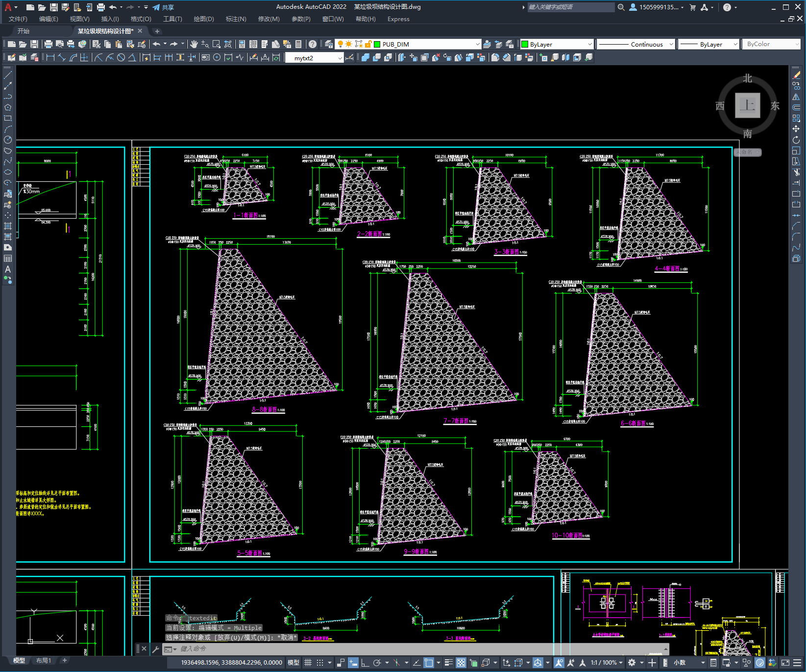Click the Erase tool in modify toolbar
Image resolution: width=806 pixels, height=672 pixels.
point(796,75)
